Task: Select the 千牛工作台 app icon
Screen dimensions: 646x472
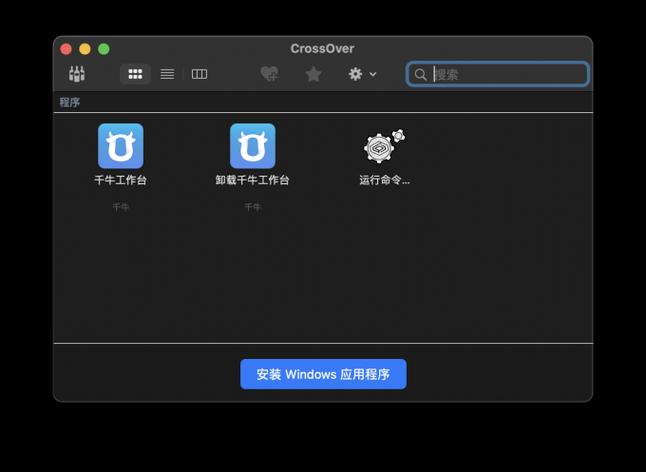Action: [121, 146]
